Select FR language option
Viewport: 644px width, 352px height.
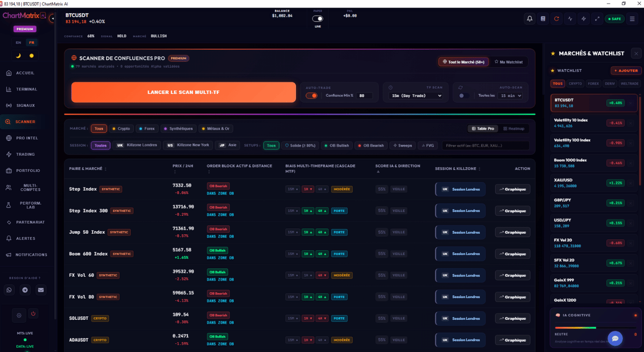(x=32, y=43)
